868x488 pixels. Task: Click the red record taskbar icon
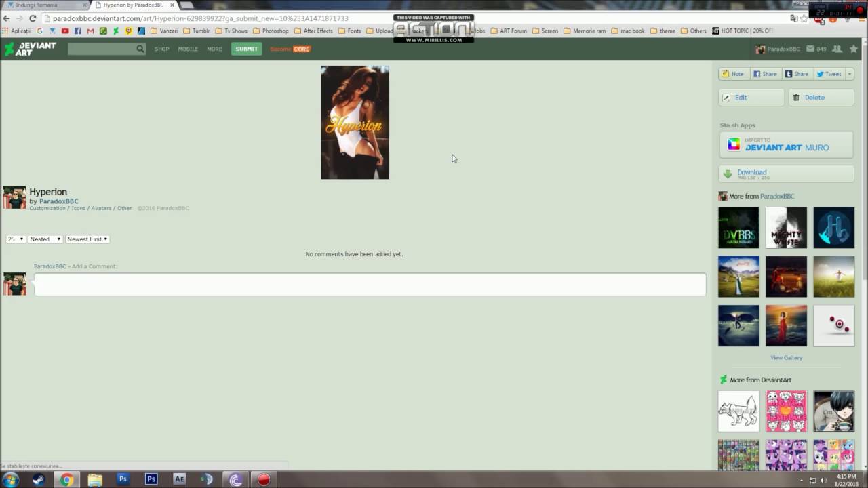click(x=264, y=479)
